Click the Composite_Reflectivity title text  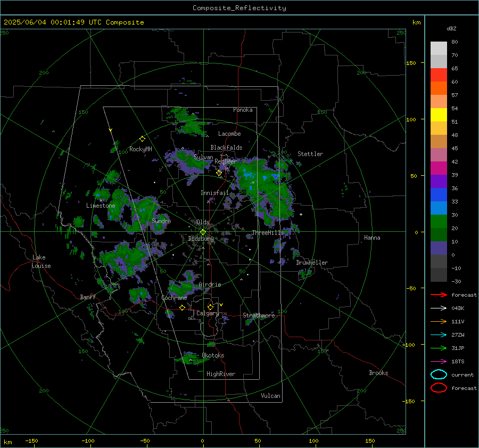[240, 8]
